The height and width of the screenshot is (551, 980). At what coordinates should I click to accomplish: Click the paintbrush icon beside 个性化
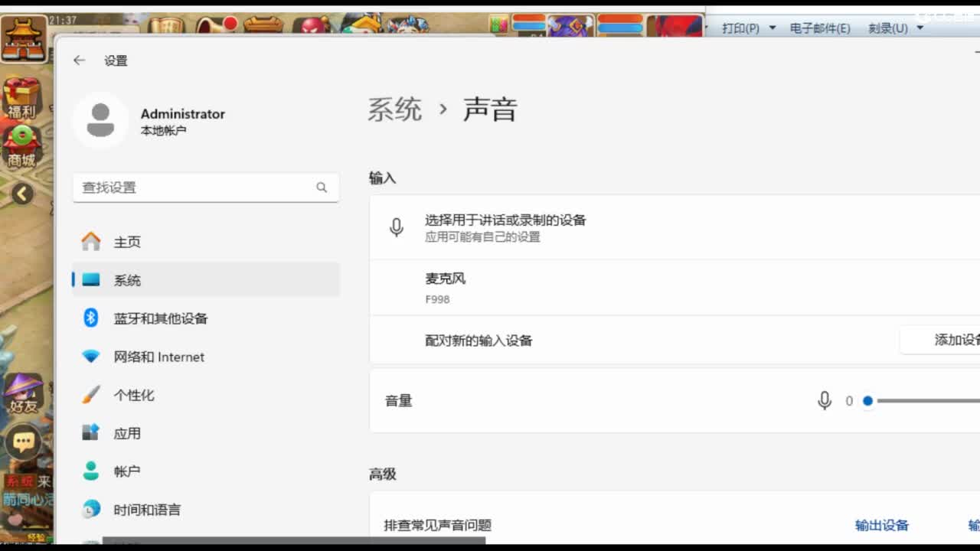pyautogui.click(x=91, y=395)
